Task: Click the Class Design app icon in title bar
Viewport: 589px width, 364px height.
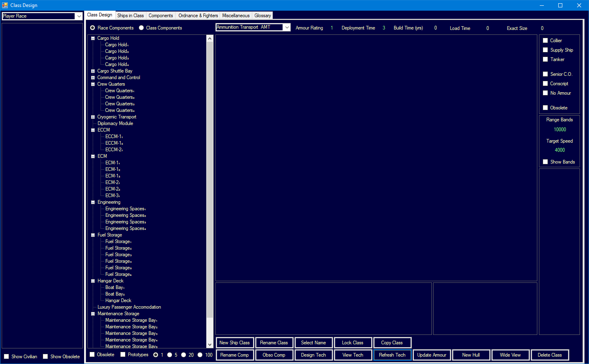Action: (x=5, y=5)
